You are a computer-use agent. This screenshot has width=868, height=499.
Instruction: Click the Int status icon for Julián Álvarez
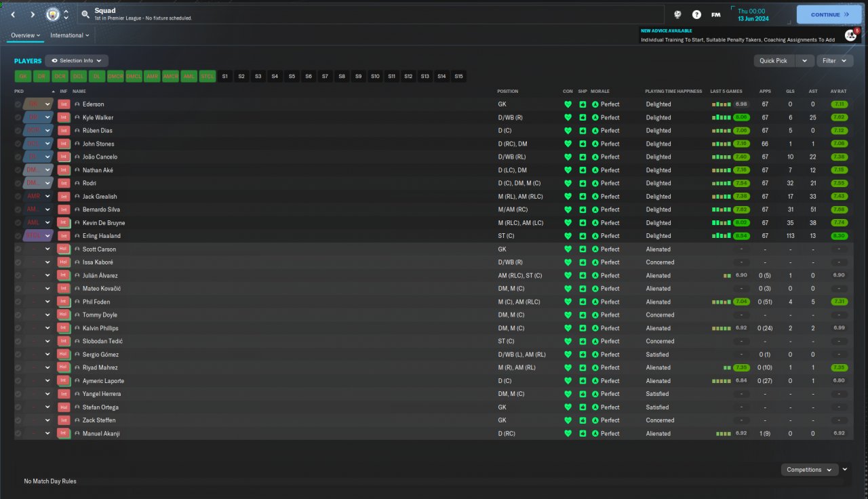[64, 275]
